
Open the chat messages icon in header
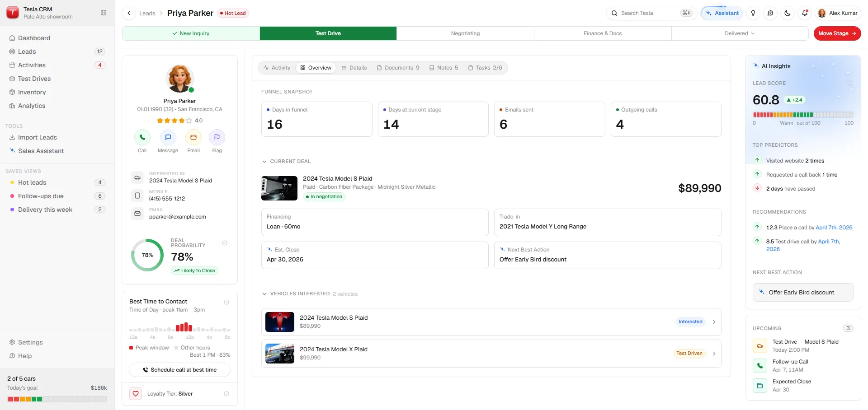point(770,13)
